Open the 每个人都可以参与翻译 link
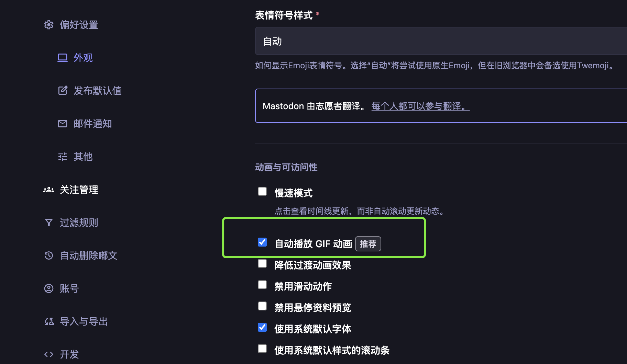627x364 pixels. coord(420,106)
